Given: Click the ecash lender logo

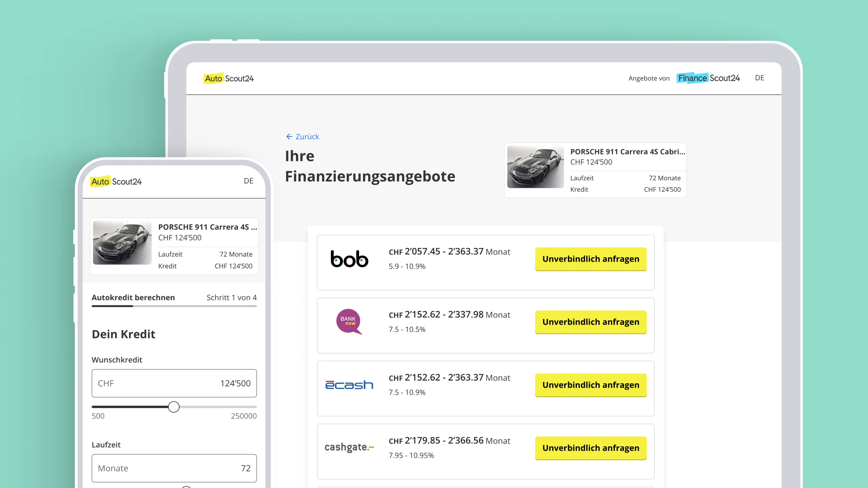Looking at the screenshot, I should click(349, 385).
